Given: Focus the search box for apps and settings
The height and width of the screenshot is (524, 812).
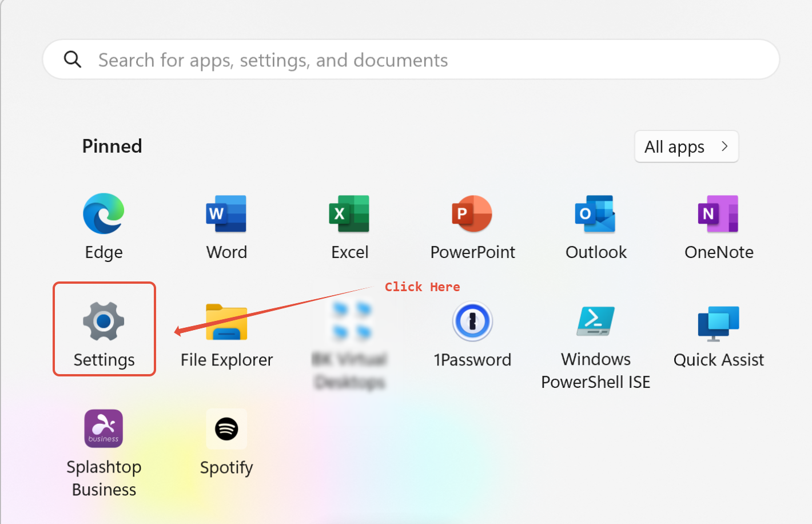Looking at the screenshot, I should tap(411, 59).
